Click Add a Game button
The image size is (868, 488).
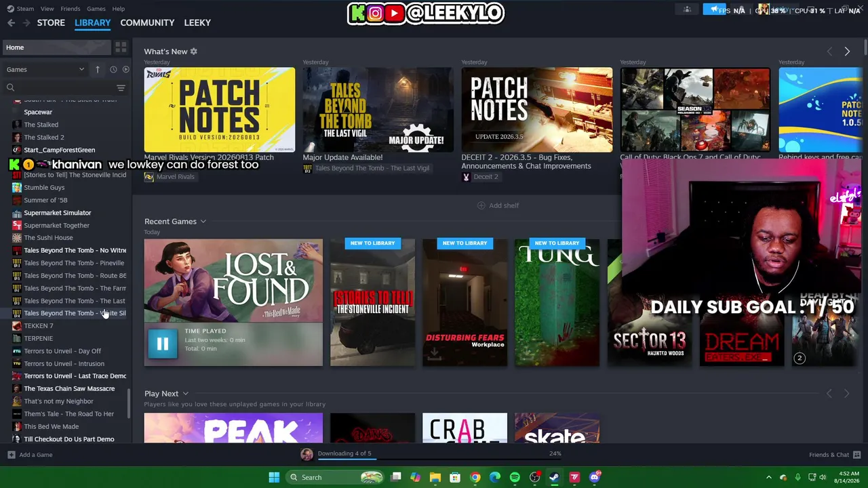[30, 455]
